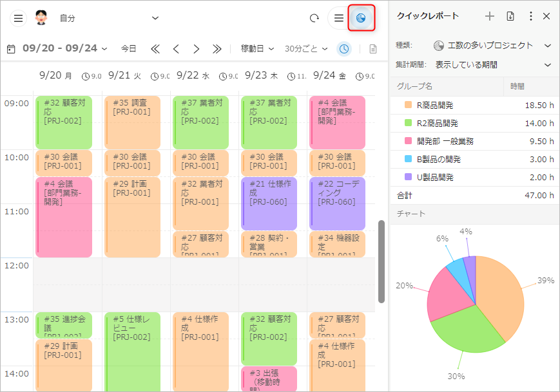Viewport: 560px width, 392px height.
Task: Toggle the document icon next to clock
Action: pos(372,49)
